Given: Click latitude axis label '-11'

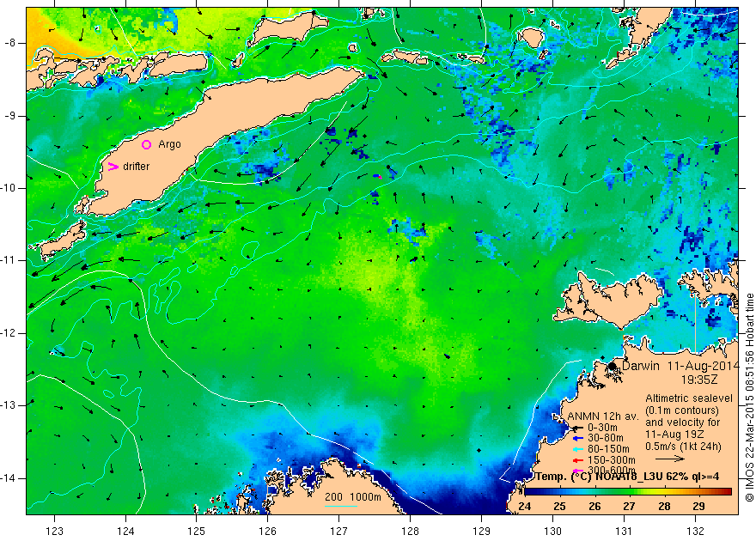Looking at the screenshot, I should (9, 260).
